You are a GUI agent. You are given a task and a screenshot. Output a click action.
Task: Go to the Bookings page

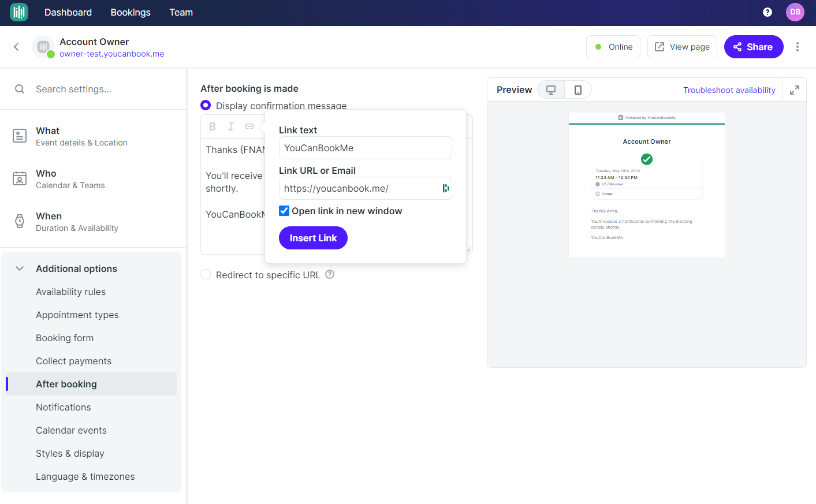130,12
